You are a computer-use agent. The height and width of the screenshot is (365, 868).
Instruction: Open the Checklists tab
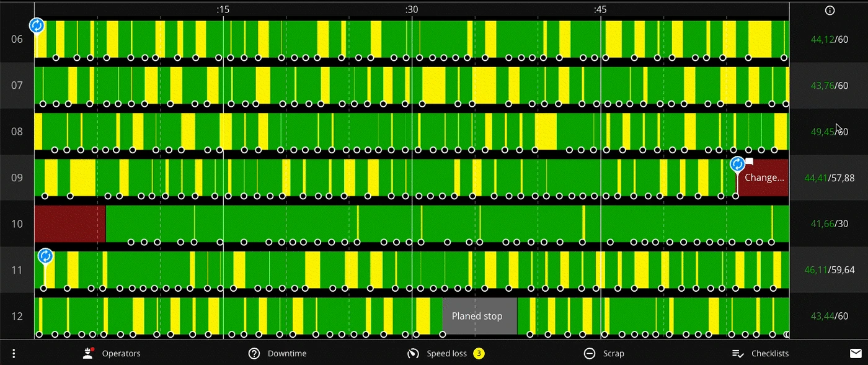(x=760, y=353)
